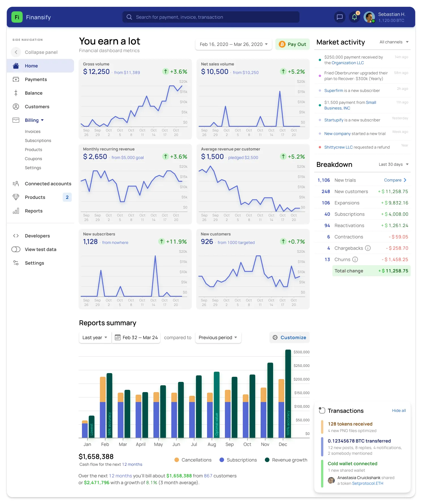Image resolution: width=422 pixels, height=504 pixels.
Task: Click the Reports bar chart icon
Action: pos(16,211)
